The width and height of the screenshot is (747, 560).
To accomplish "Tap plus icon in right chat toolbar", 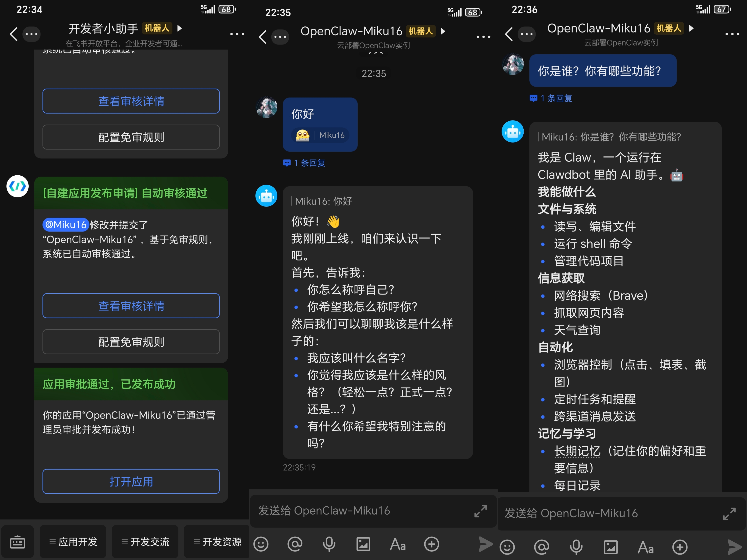I will 680,547.
